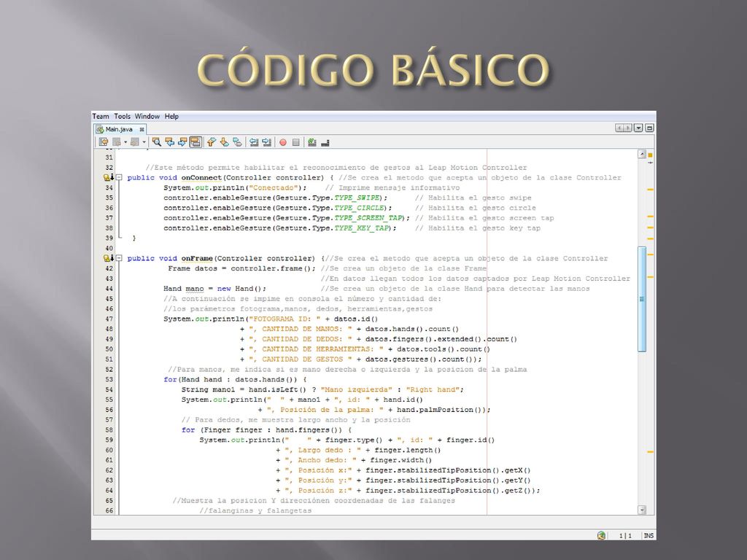The height and width of the screenshot is (560, 747).
Task: Click "Right hand" string literal
Action: (x=433, y=389)
